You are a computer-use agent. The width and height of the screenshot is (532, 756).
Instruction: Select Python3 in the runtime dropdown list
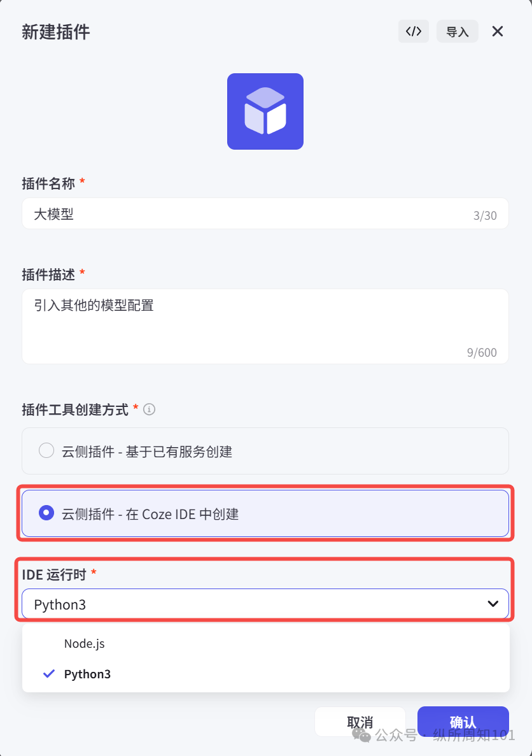click(87, 673)
